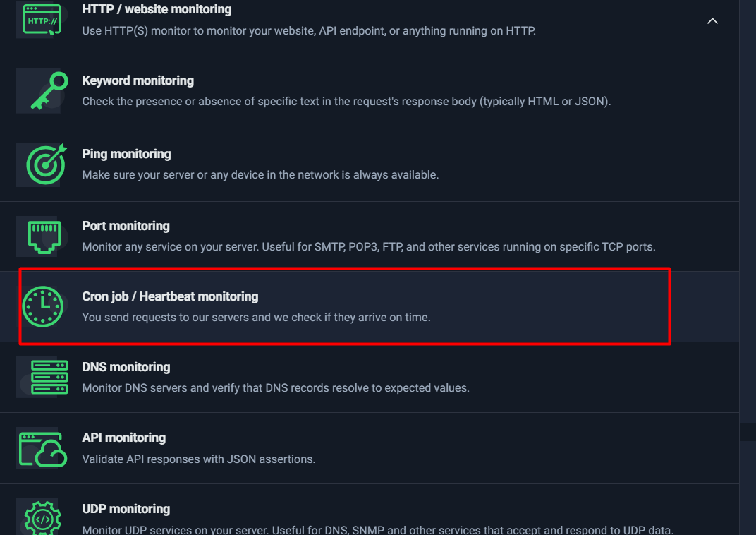Click the 'Monitor DNS servers' description text

pos(275,388)
